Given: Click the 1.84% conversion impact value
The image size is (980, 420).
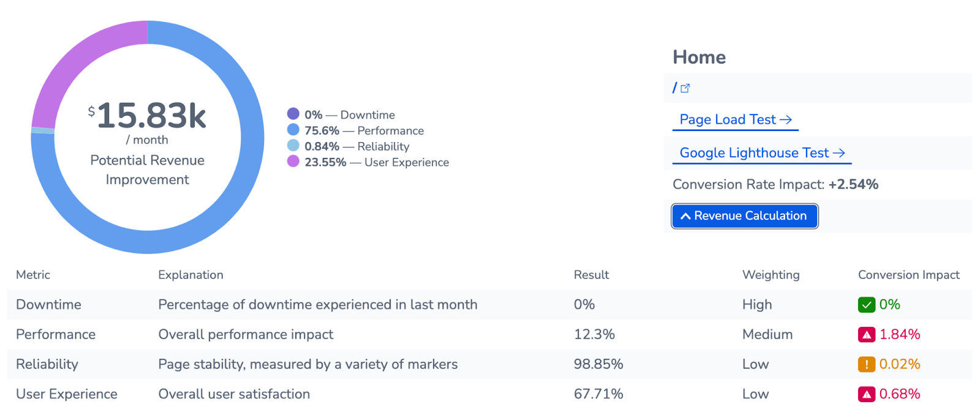Looking at the screenshot, I should tap(900, 335).
